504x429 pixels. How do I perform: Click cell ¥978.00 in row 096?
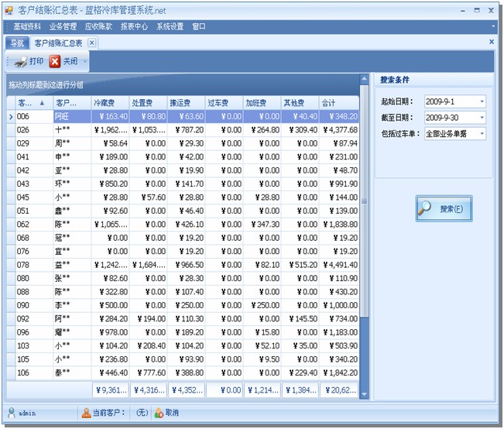tap(110, 332)
